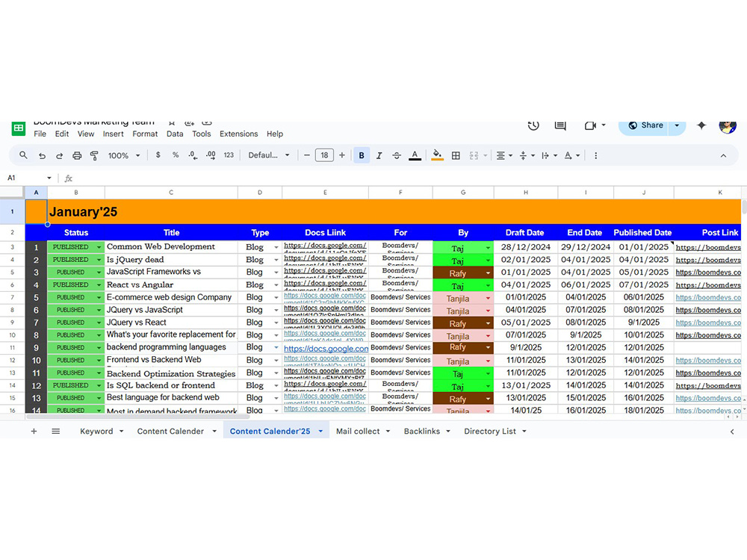Format as percent
The height and width of the screenshot is (560, 747).
[176, 155]
